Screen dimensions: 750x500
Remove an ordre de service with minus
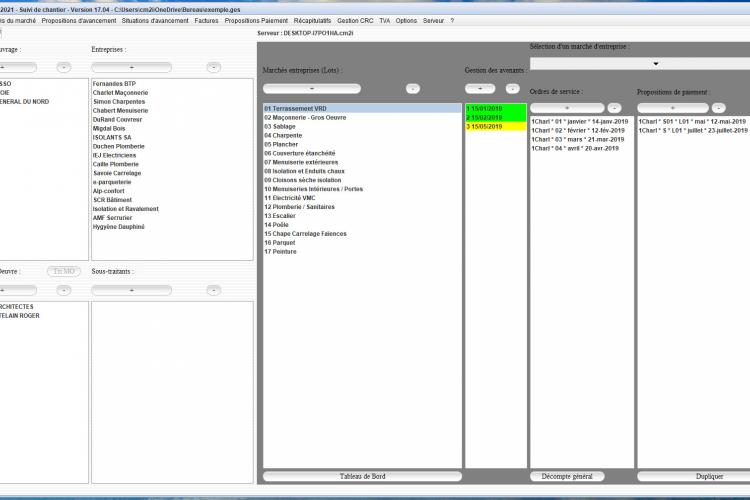click(614, 108)
